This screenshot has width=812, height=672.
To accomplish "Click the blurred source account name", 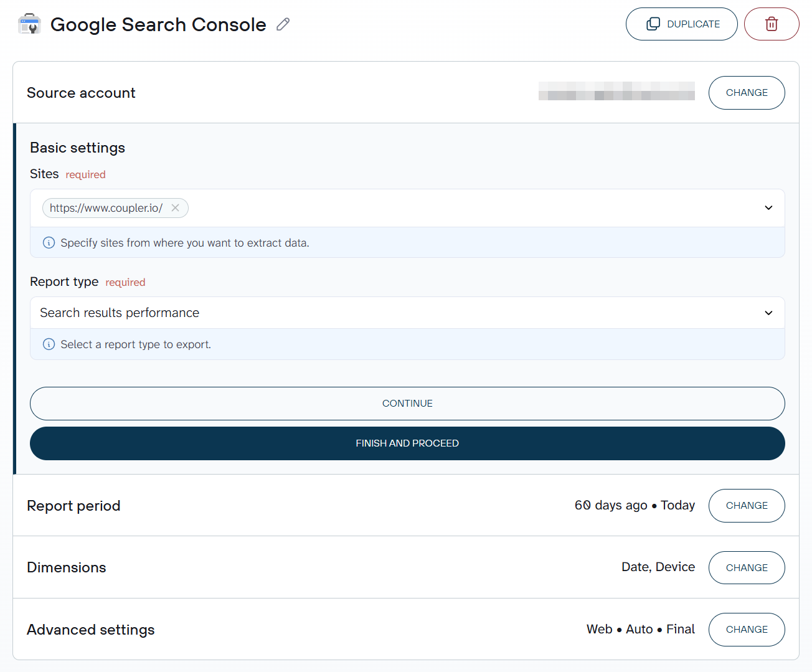I will (616, 91).
